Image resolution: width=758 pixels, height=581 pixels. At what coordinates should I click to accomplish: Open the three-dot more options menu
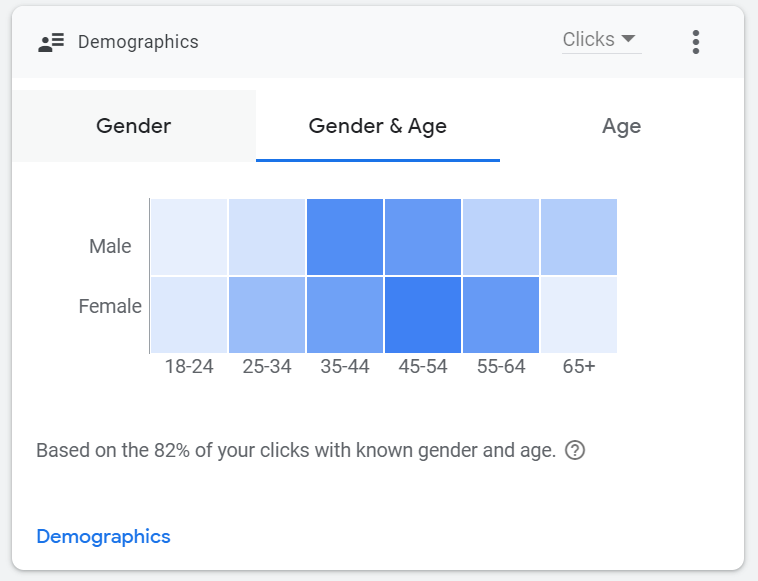[696, 41]
